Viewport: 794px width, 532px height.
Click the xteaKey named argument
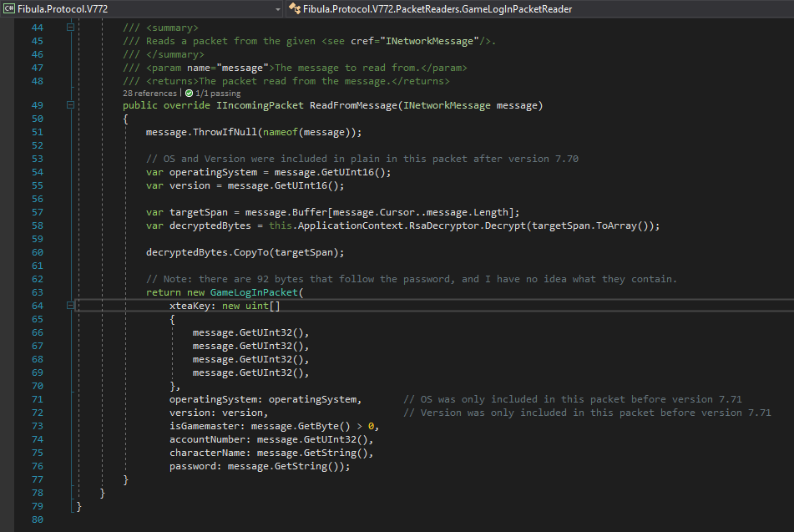click(x=192, y=306)
